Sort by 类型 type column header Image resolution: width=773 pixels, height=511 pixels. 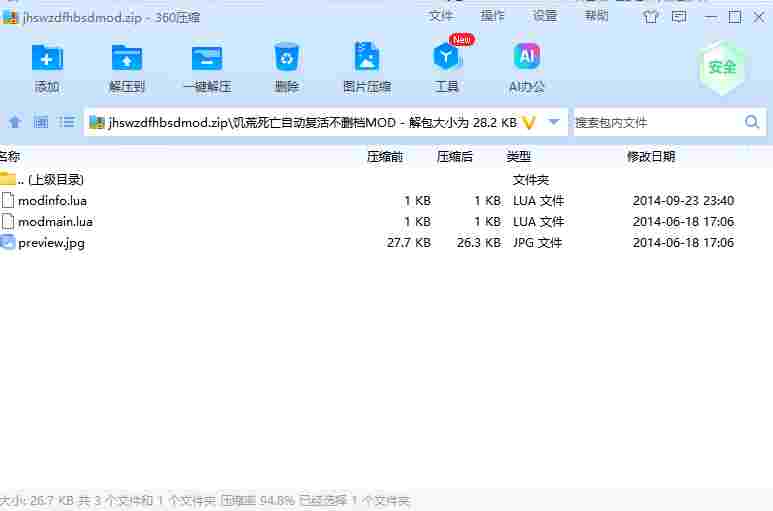519,157
